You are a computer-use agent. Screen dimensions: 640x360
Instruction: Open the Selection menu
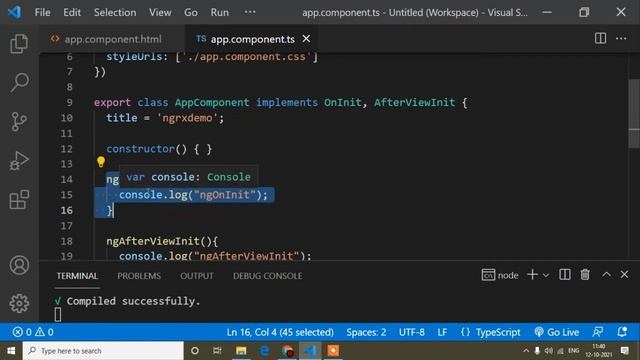click(x=115, y=12)
